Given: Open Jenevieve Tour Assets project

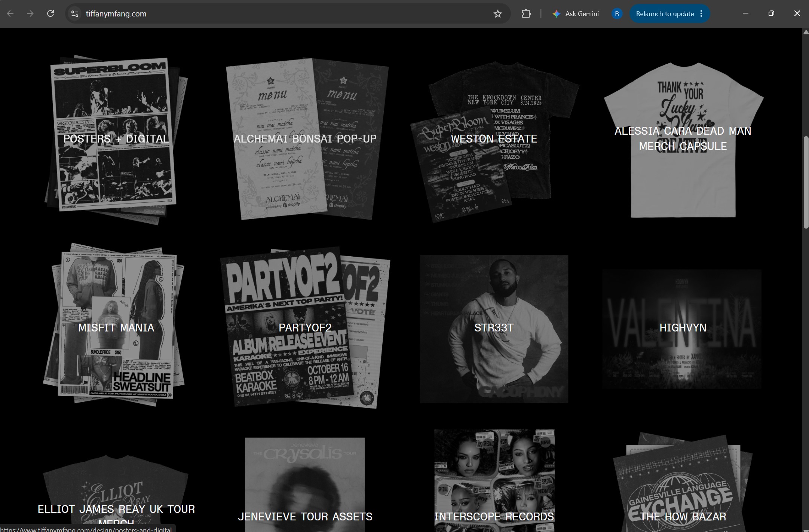Looking at the screenshot, I should [x=305, y=485].
